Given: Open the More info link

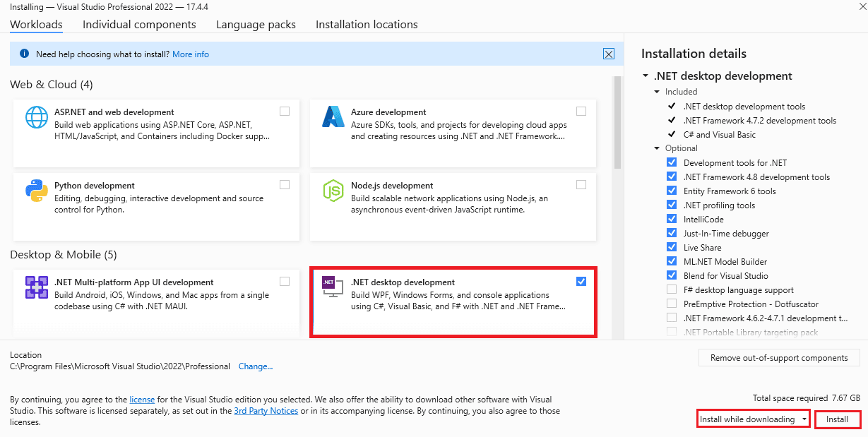Looking at the screenshot, I should coord(191,54).
